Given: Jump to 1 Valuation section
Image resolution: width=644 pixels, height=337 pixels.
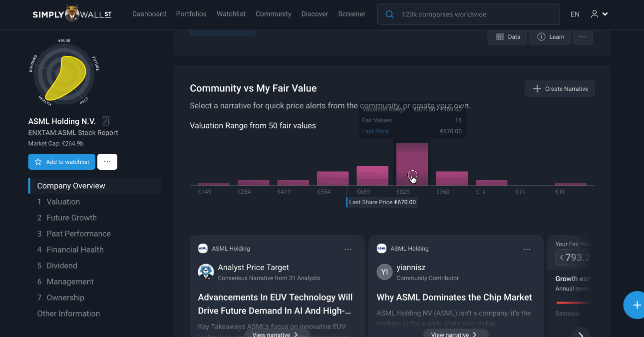Looking at the screenshot, I should tap(58, 202).
